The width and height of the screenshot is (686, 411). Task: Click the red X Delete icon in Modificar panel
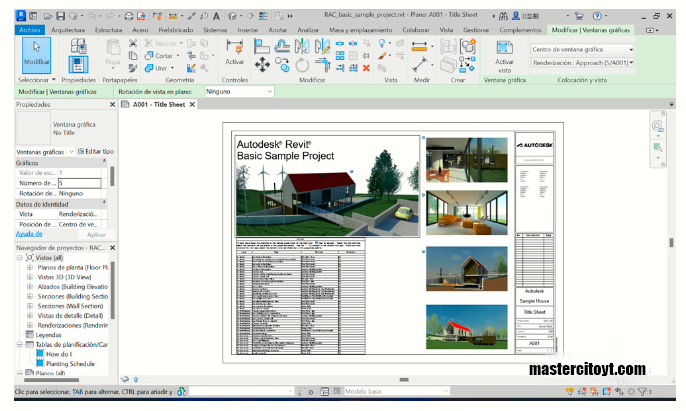366,68
